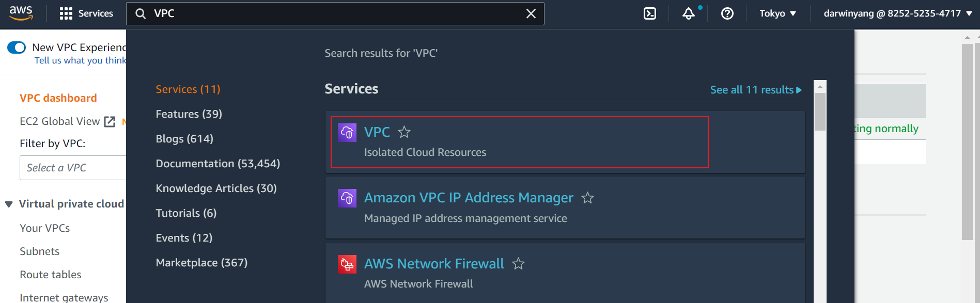The width and height of the screenshot is (980, 303).
Task: Open the Tokyo region dropdown
Action: point(777,13)
